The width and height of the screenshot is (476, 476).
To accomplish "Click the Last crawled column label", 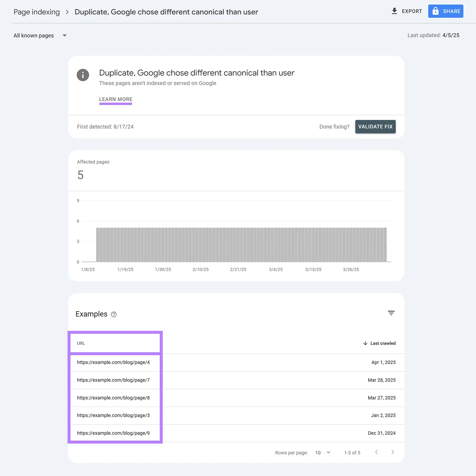I will coord(383,343).
